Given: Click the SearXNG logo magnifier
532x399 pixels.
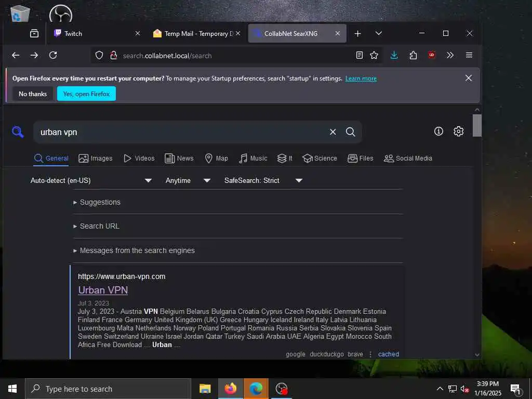Looking at the screenshot, I should click(18, 132).
